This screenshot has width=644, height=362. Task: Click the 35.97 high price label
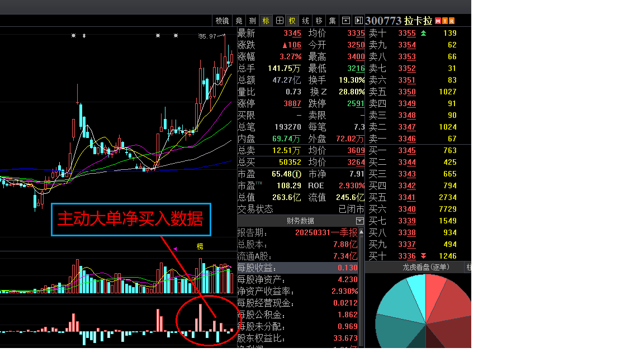point(207,36)
